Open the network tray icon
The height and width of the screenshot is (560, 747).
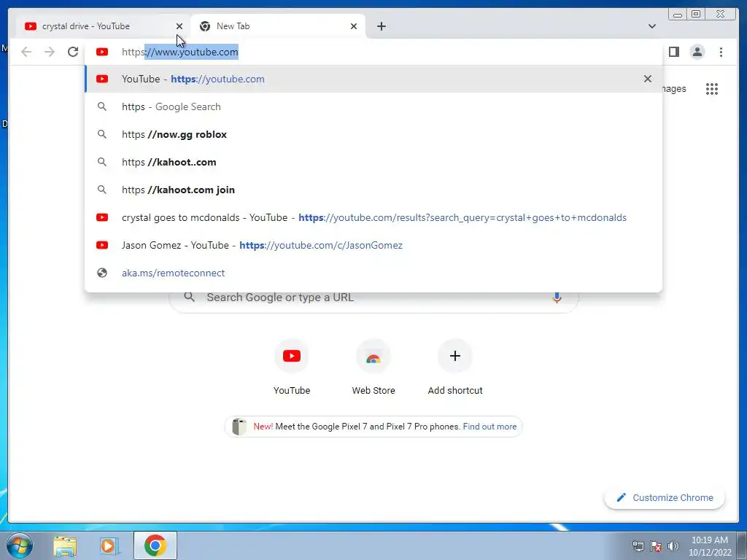[638, 546]
